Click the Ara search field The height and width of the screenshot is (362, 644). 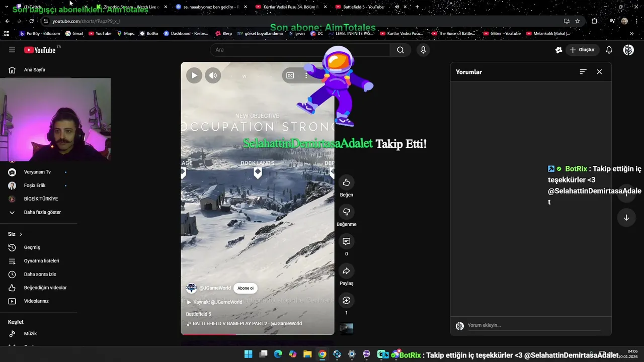pyautogui.click(x=300, y=50)
